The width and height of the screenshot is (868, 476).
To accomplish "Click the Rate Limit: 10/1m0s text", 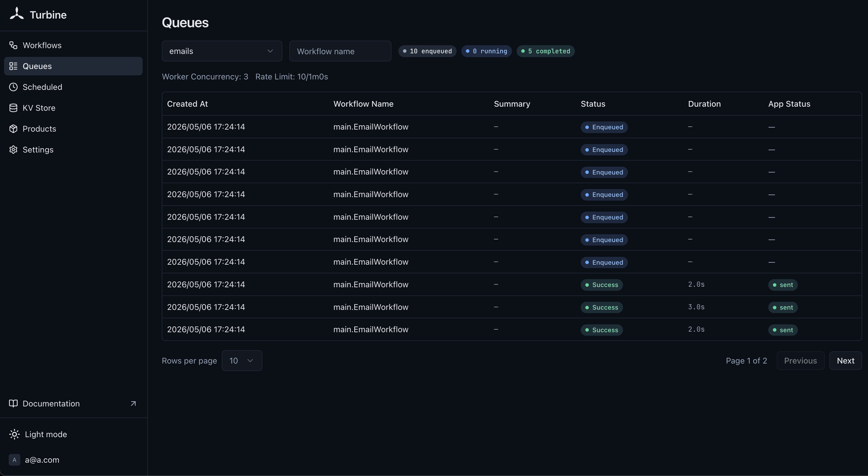I will [x=291, y=77].
